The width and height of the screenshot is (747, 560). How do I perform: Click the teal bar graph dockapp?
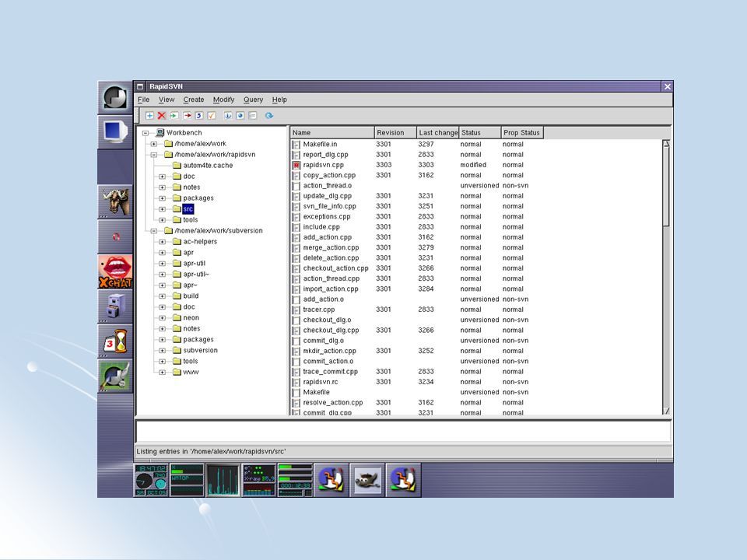tap(223, 481)
